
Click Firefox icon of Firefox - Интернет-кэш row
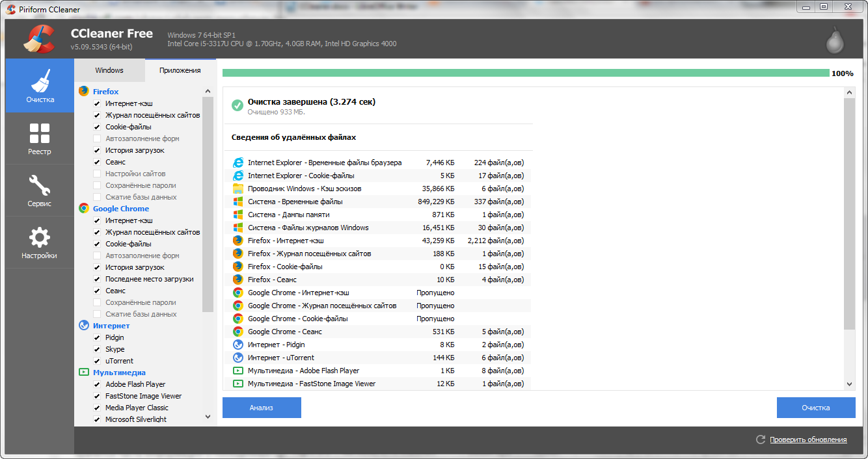pos(238,241)
